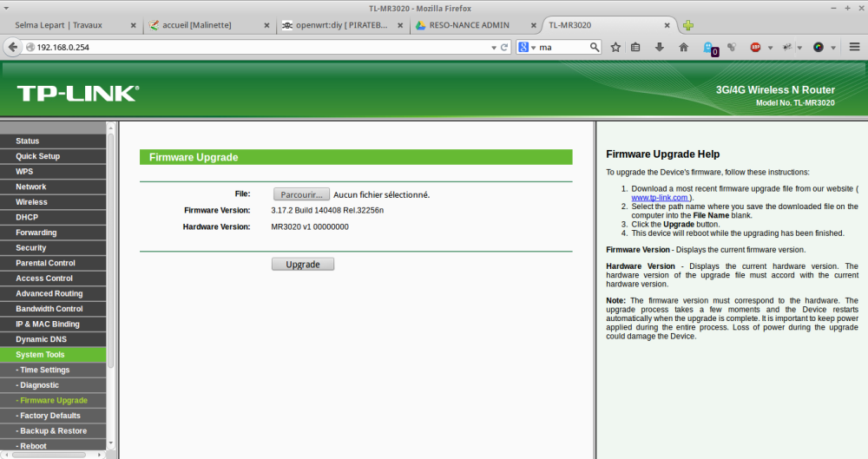This screenshot has width=868, height=459.
Task: Click the Google search engine icon
Action: (523, 48)
